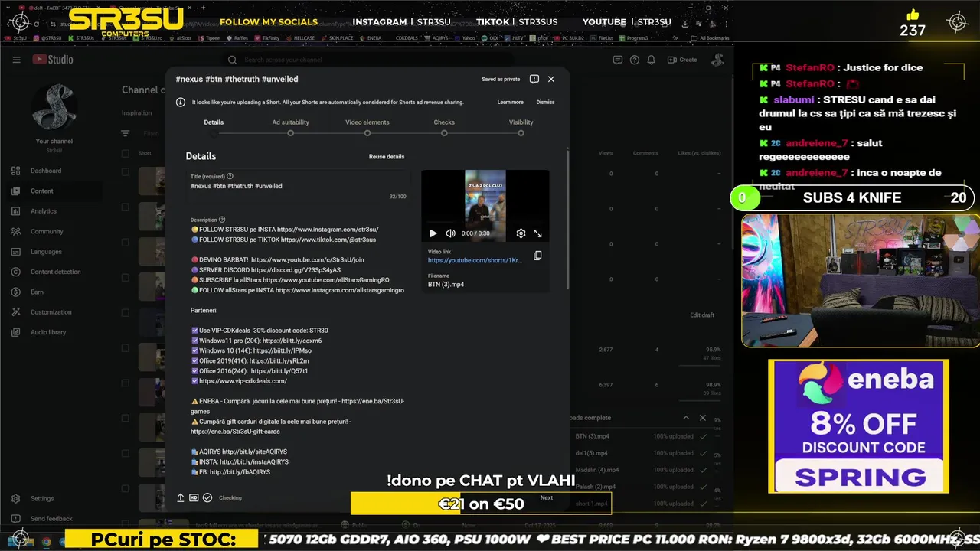Open the youtube.com/shorts video link
The height and width of the screenshot is (551, 980).
tap(475, 260)
